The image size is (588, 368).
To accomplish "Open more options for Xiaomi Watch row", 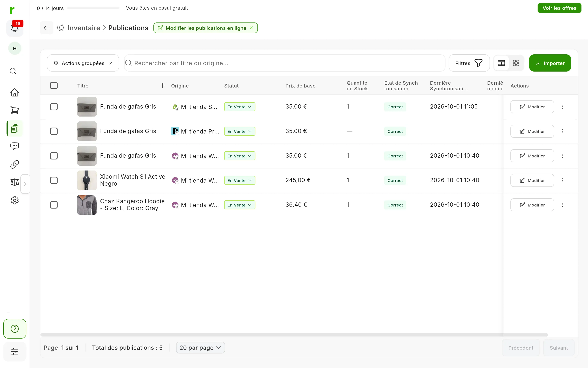I will coord(562,180).
